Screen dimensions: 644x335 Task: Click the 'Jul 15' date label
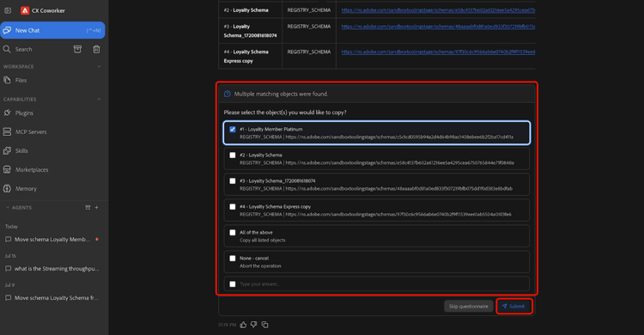coord(10,256)
